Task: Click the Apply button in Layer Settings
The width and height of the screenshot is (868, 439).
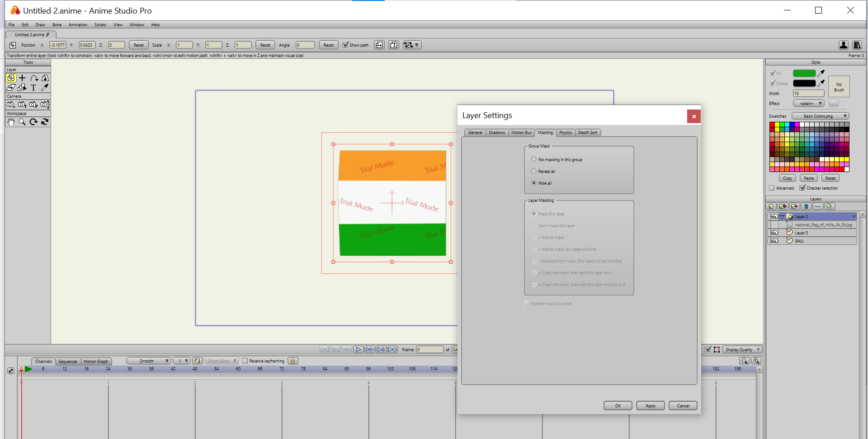Action: [x=650, y=406]
